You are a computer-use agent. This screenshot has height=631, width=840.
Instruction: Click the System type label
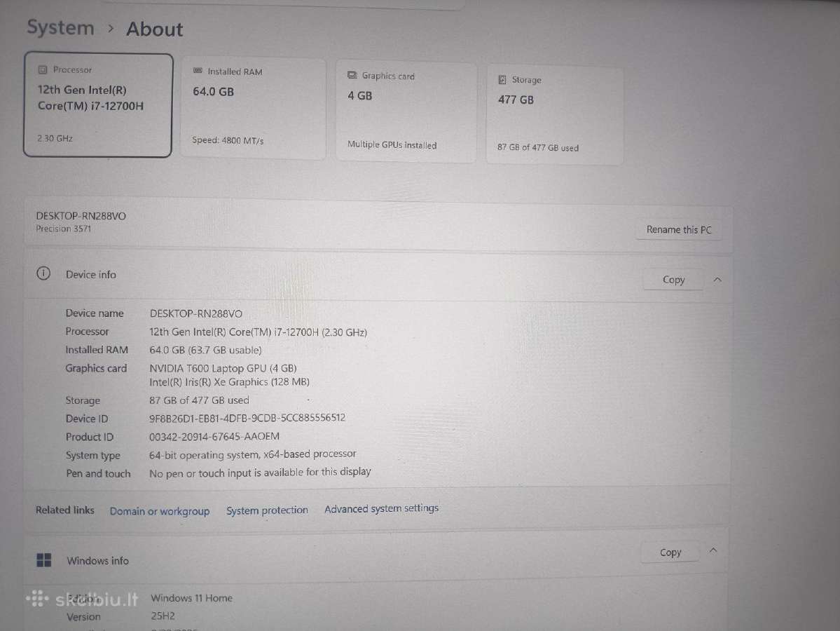point(93,455)
